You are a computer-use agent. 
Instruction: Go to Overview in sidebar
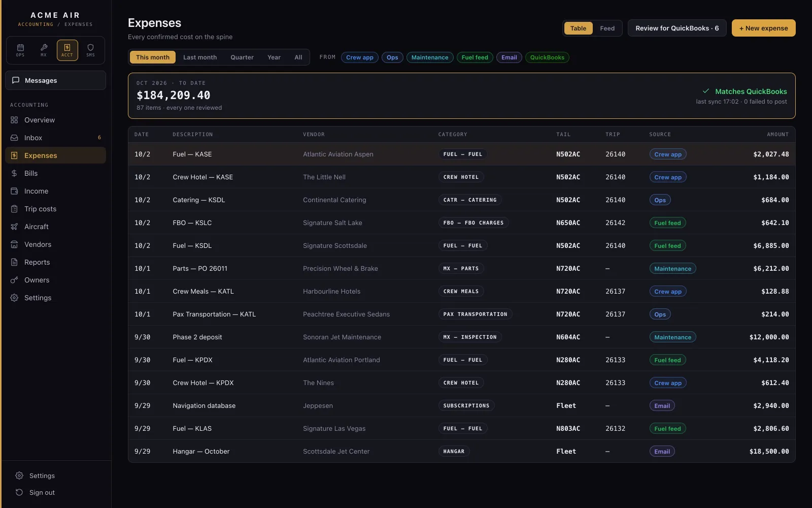[55, 120]
